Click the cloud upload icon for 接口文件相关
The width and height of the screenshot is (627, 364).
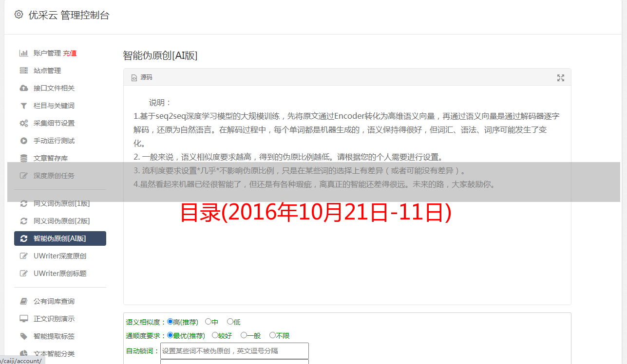tap(23, 88)
